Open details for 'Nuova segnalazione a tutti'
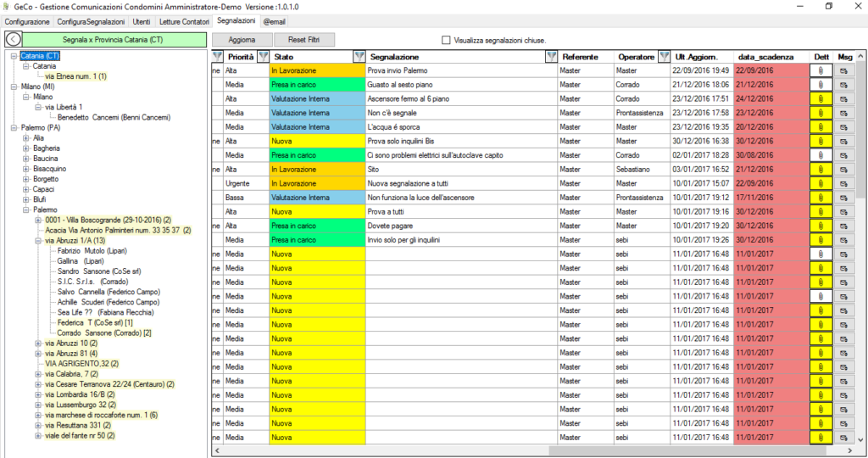 821,184
